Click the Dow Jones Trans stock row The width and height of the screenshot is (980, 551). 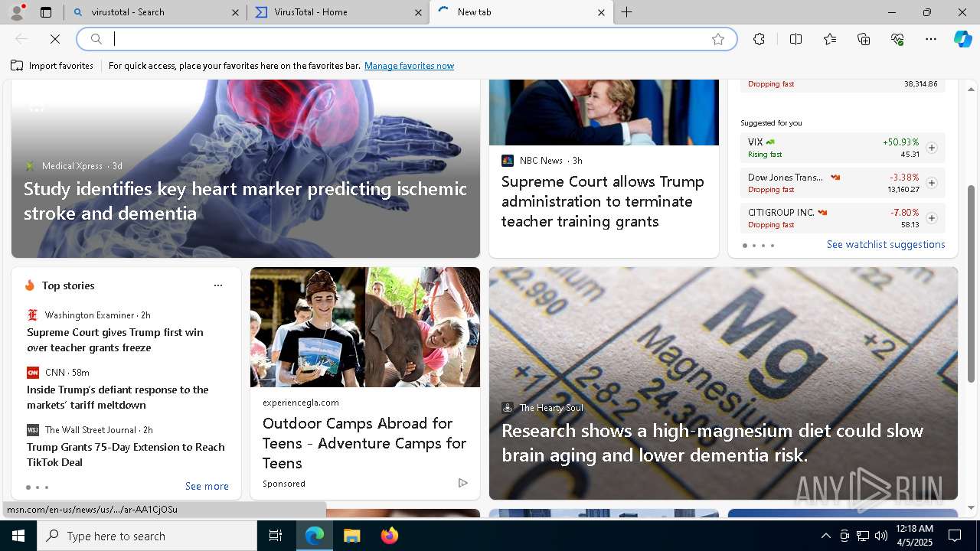pyautogui.click(x=843, y=183)
